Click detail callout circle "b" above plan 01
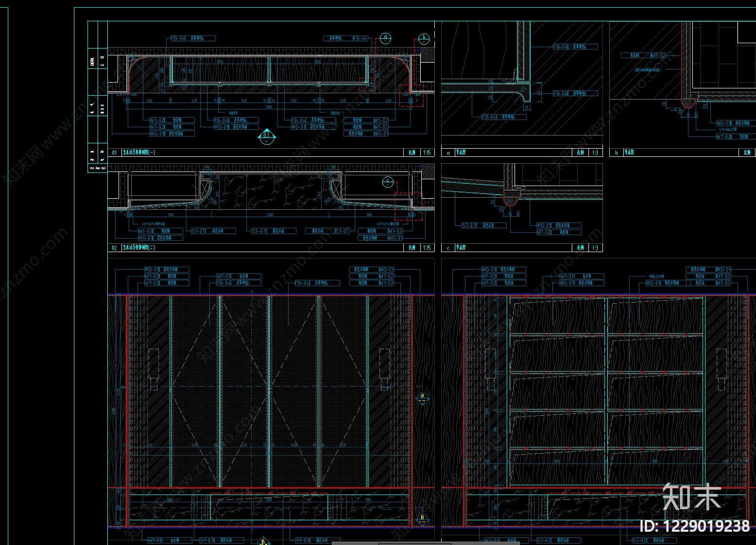The image size is (756, 545). coord(424,37)
